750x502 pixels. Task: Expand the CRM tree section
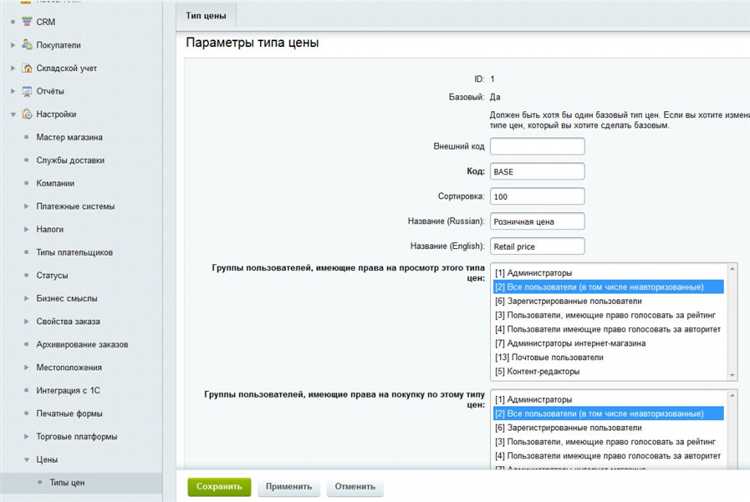pyautogui.click(x=13, y=22)
